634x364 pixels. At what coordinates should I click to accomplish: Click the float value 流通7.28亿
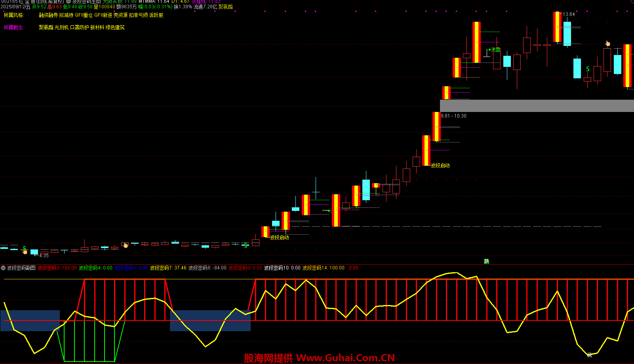point(205,7)
